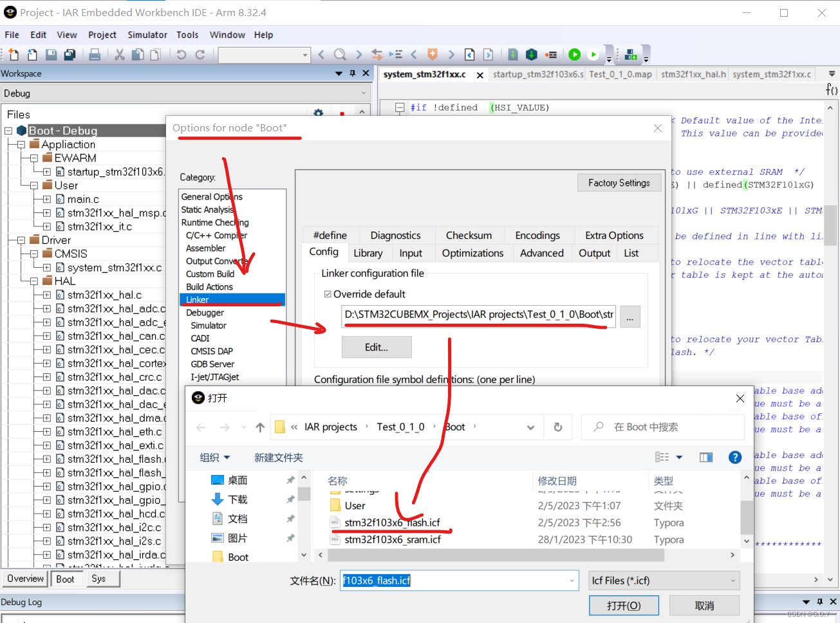Switch to the Library tab in Linker options
This screenshot has height=623, width=840.
[x=368, y=253]
